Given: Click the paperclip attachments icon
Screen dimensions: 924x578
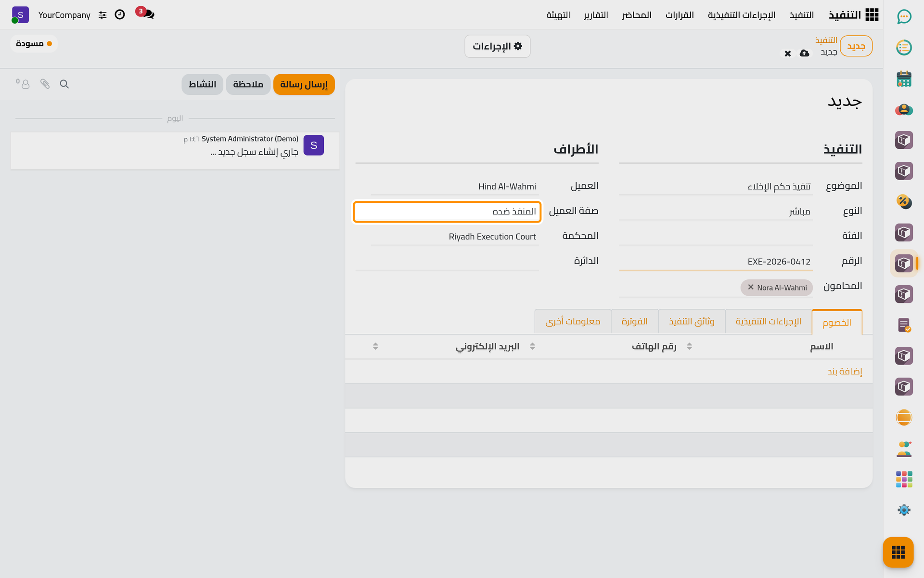Looking at the screenshot, I should (45, 84).
